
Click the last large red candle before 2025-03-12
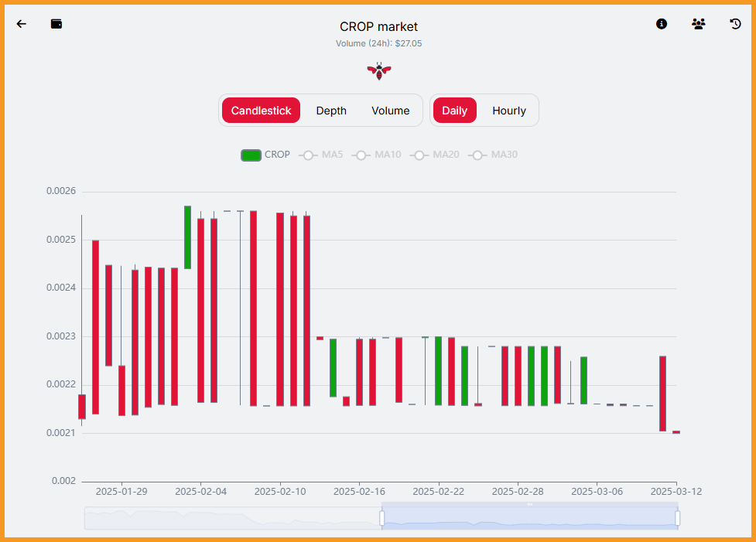tap(663, 394)
